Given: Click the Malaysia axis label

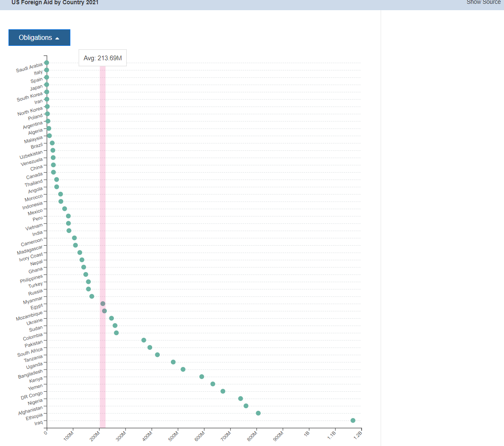Looking at the screenshot, I should pos(33,140).
